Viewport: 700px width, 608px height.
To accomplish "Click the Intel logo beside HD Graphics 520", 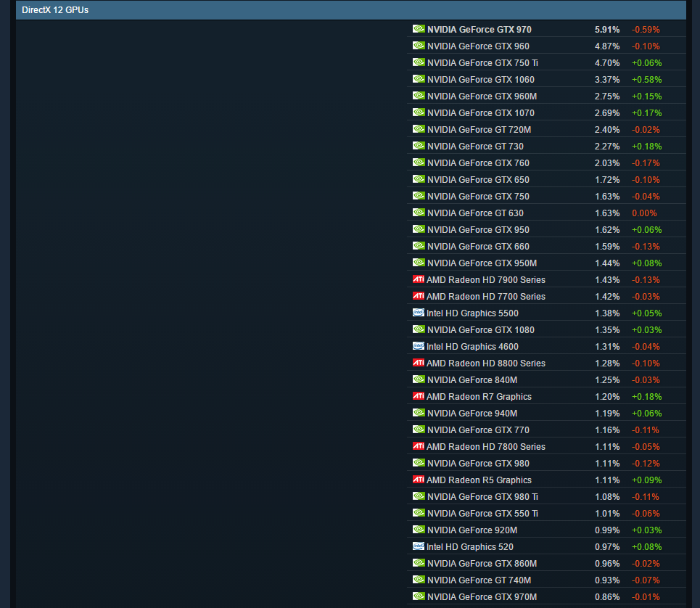I will point(419,546).
